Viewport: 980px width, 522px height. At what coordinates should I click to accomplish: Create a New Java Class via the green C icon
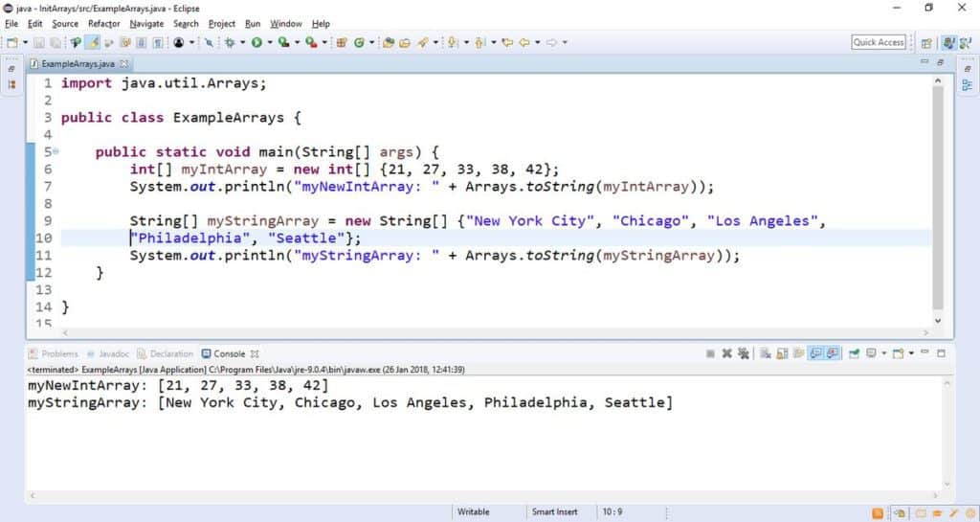(x=359, y=42)
